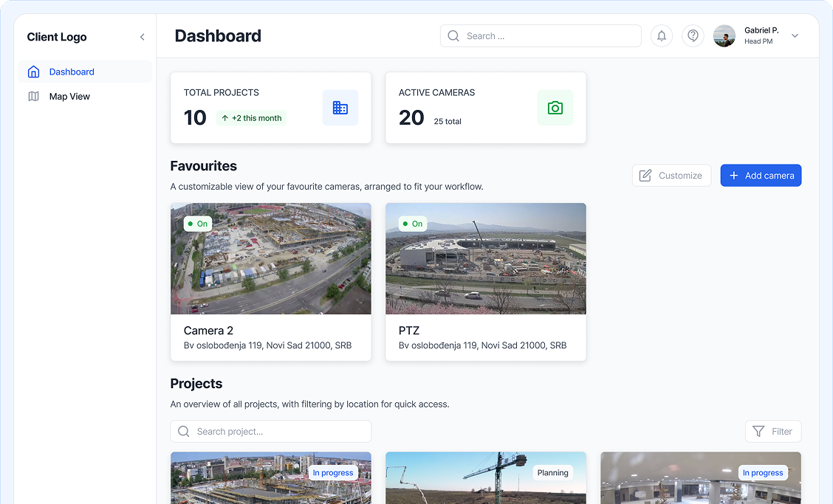Click the camera icon on Active Cameras card
The width and height of the screenshot is (833, 504).
point(555,107)
